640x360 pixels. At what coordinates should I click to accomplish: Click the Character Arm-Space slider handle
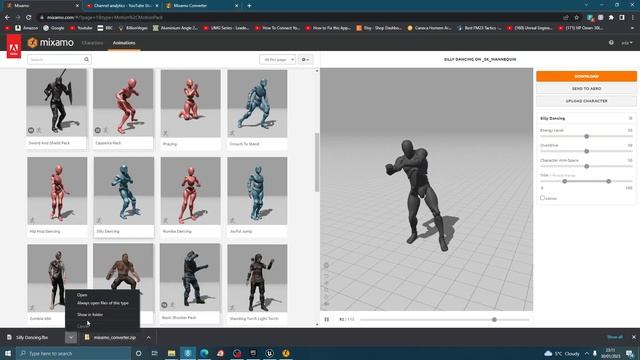coord(587,167)
